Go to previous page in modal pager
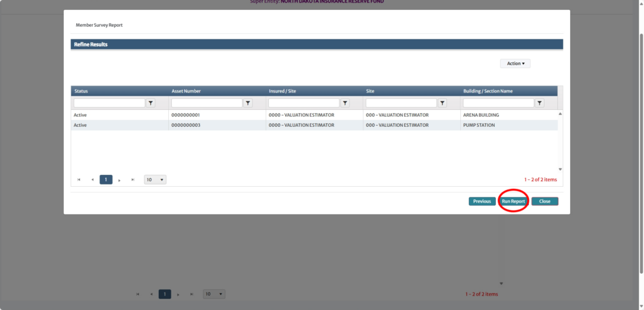This screenshot has width=644, height=310. (x=93, y=180)
